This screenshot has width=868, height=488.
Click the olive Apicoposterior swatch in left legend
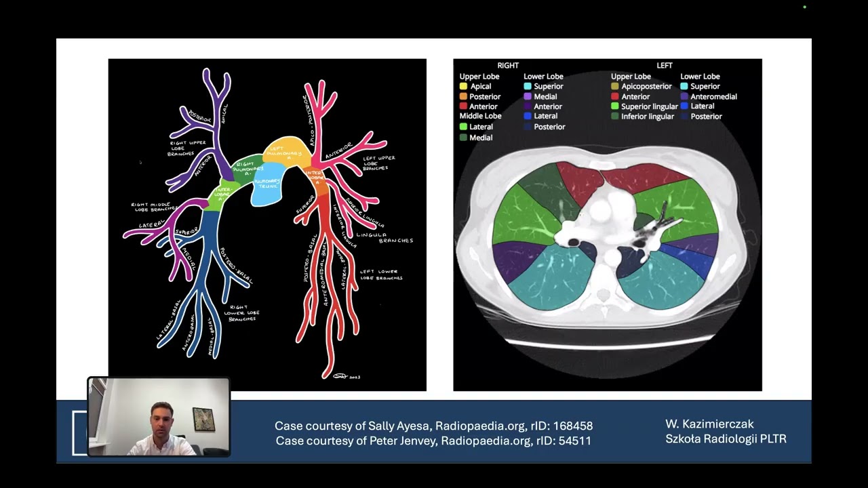click(x=615, y=87)
